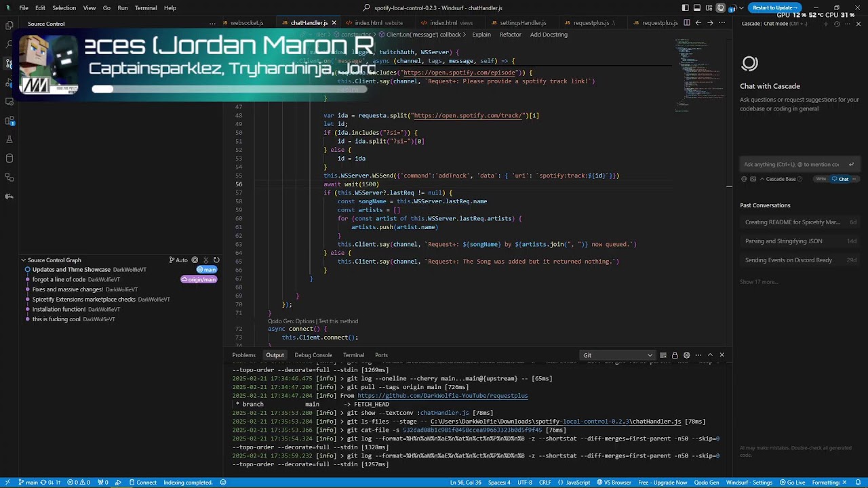The height and width of the screenshot is (488, 868).
Task: Select 'Spicetify Extensions marketplace checks' commit
Action: [x=84, y=300]
